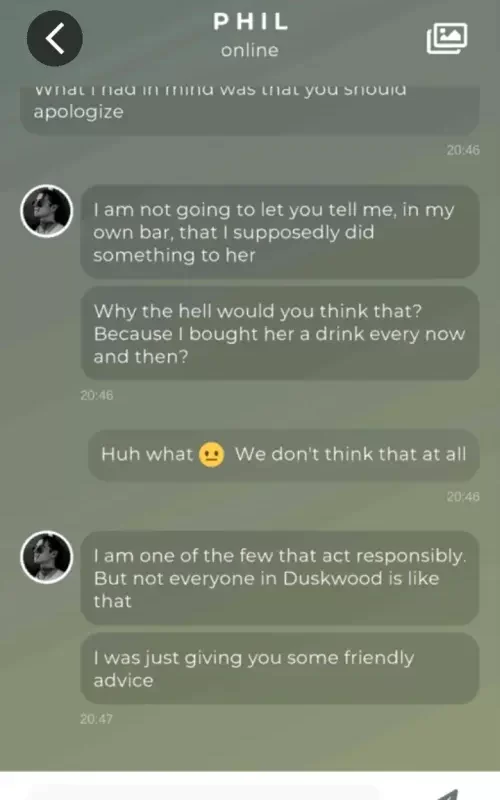Image resolution: width=500 pixels, height=800 pixels.
Task: Tap the send arrow icon
Action: click(449, 794)
